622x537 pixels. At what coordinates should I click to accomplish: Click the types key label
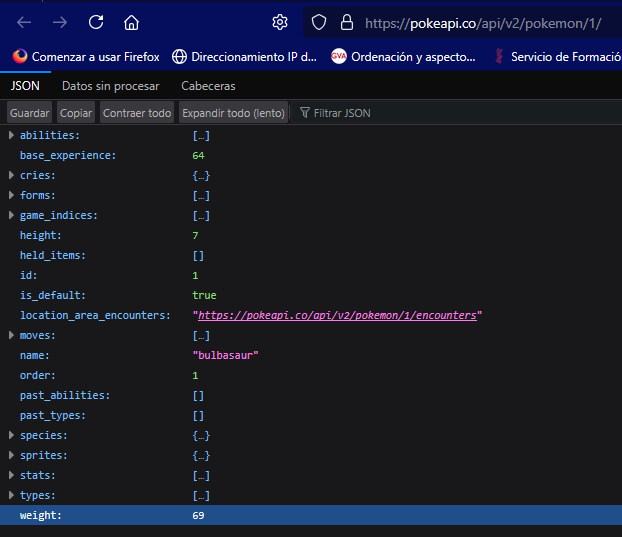(38, 495)
